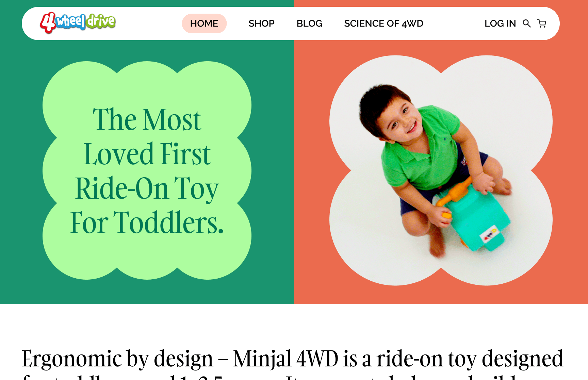Click the toddler's smiling face in the photo
Screen dimensions: 588x380
click(400, 119)
